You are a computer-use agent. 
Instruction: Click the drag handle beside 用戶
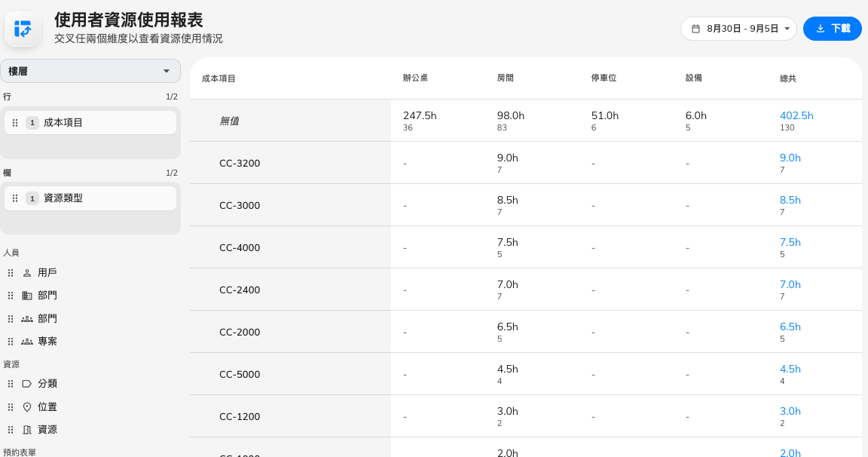11,273
